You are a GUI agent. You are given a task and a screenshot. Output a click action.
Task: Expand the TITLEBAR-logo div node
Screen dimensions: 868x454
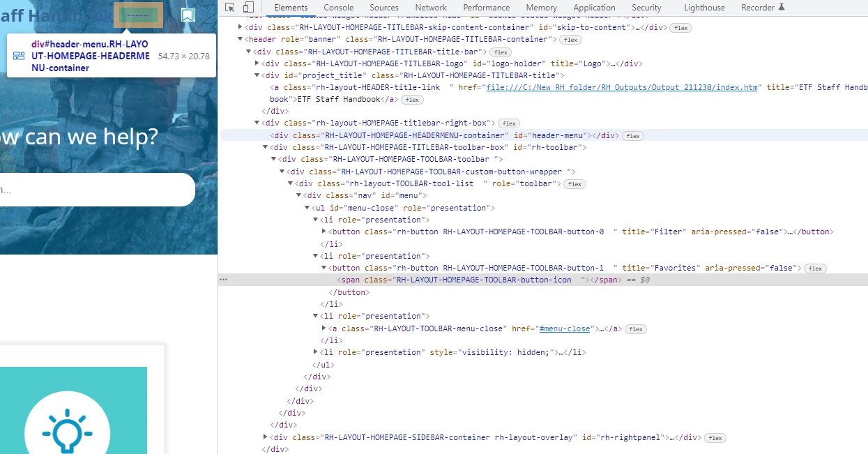tap(257, 63)
